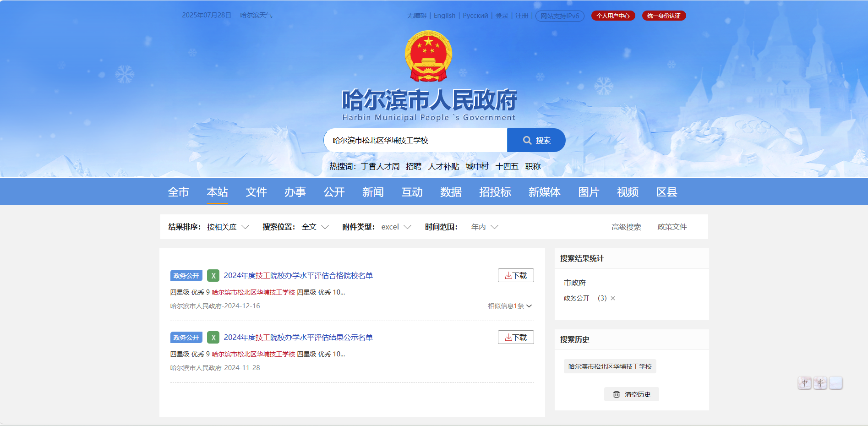868x426 pixels.
Task: Switch to the 视频 tab
Action: (x=628, y=192)
